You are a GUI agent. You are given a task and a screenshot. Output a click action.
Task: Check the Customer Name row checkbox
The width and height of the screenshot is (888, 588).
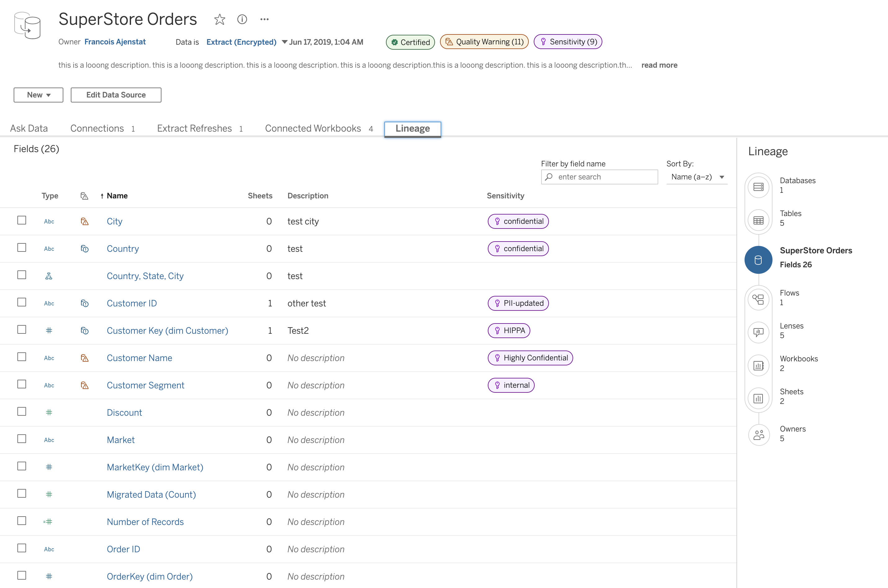(x=22, y=357)
